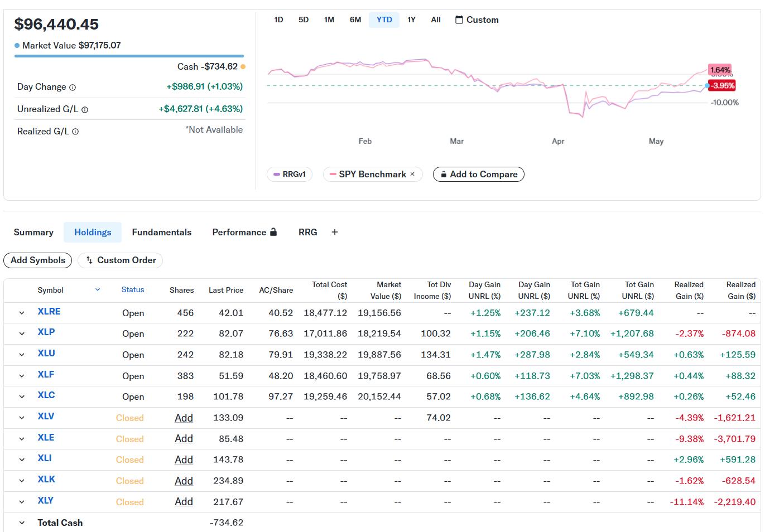
Task: Expand the XLRE holding row
Action: 22,313
